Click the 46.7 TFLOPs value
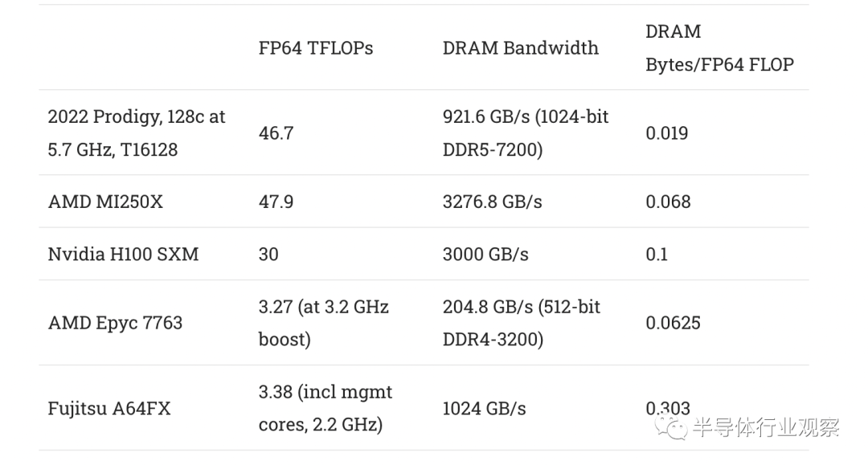This screenshot has height=465, width=868. coord(276,133)
